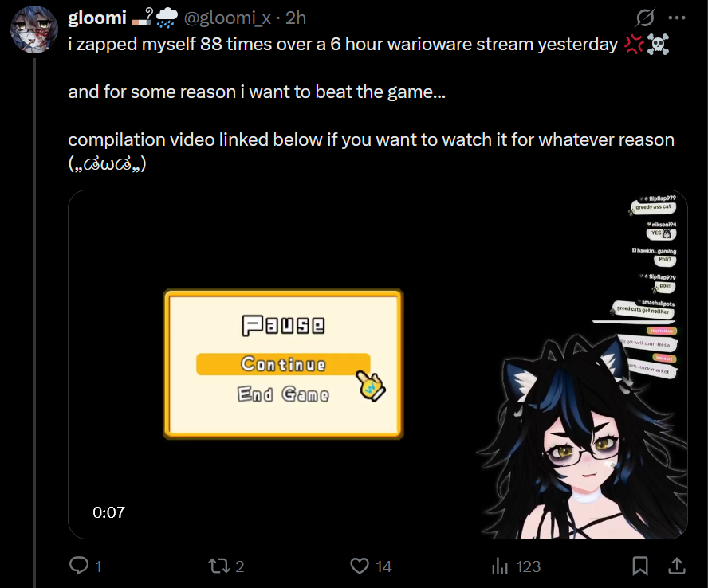Click the 0:07 video duration badge
708x588 pixels.
click(x=108, y=512)
